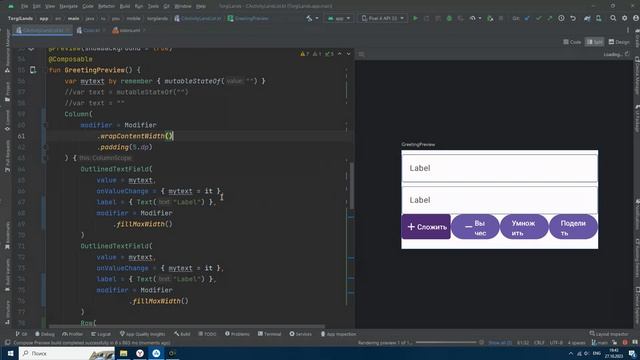
Task: Click the Android Studio logo icon
Action: point(11,6)
